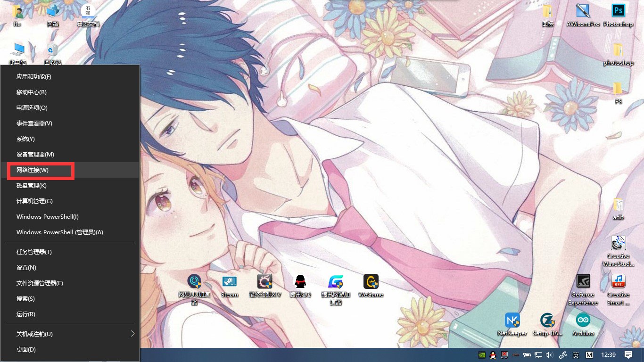644x362 pixels.
Task: Toggle the 英 input language indicator
Action: 576,355
